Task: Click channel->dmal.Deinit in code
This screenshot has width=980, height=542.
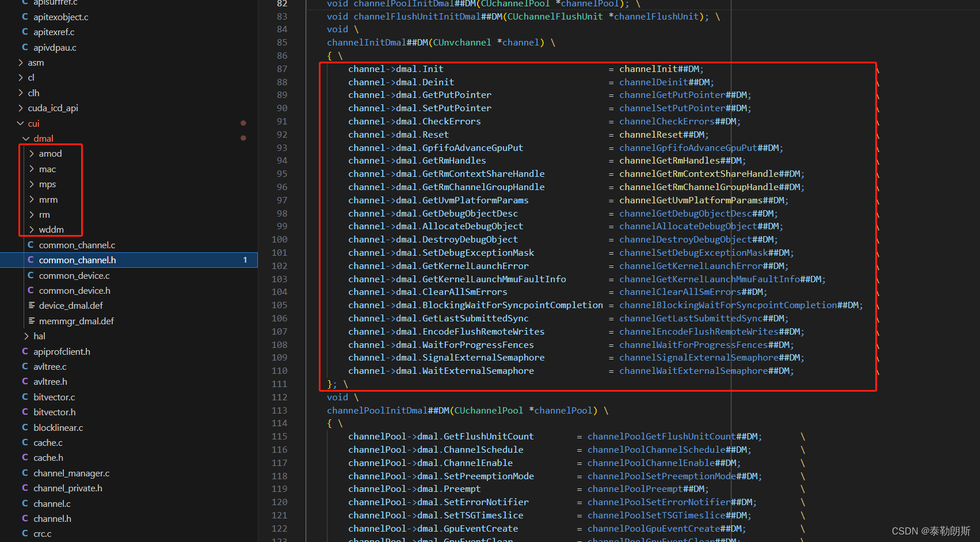Action: point(401,82)
